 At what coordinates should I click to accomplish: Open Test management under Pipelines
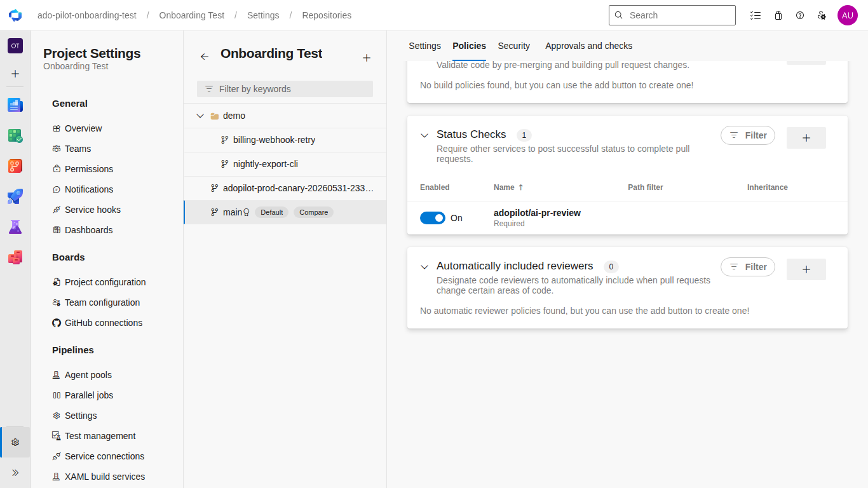click(100, 436)
